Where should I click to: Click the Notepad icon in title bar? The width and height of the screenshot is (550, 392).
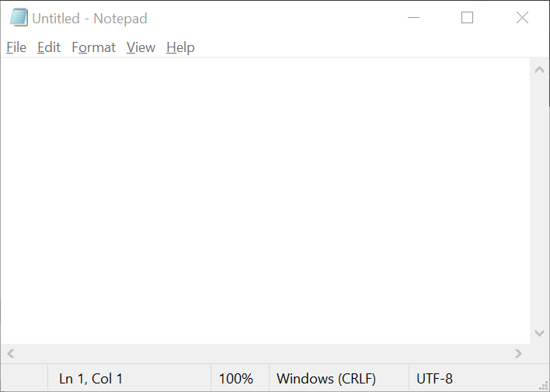point(19,17)
